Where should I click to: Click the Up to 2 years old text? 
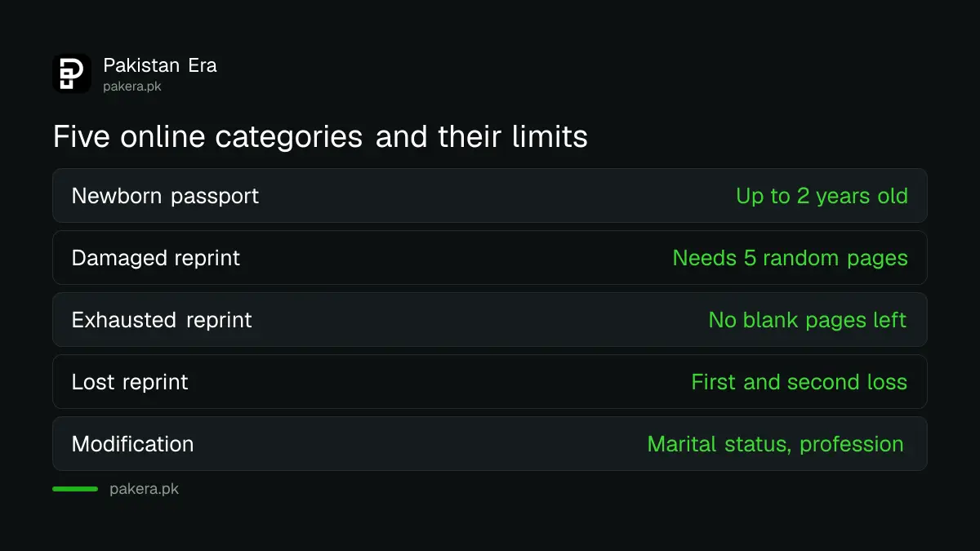pos(822,196)
